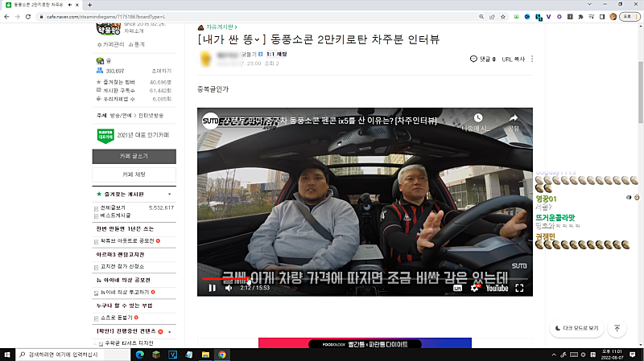Toggle dark mode view (다크 모드로 보기)
Viewport: 644px width, 361px height.
point(576,328)
